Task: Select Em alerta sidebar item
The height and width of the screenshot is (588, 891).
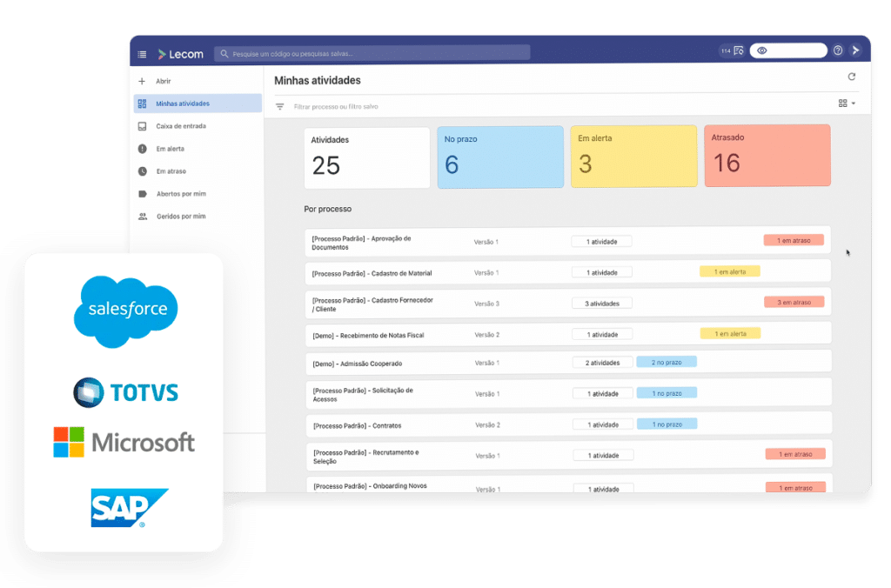Action: tap(170, 149)
